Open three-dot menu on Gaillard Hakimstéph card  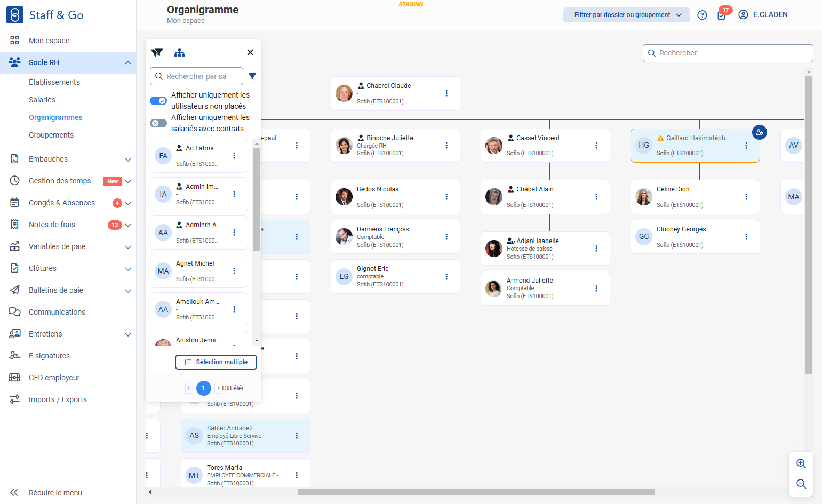click(746, 146)
